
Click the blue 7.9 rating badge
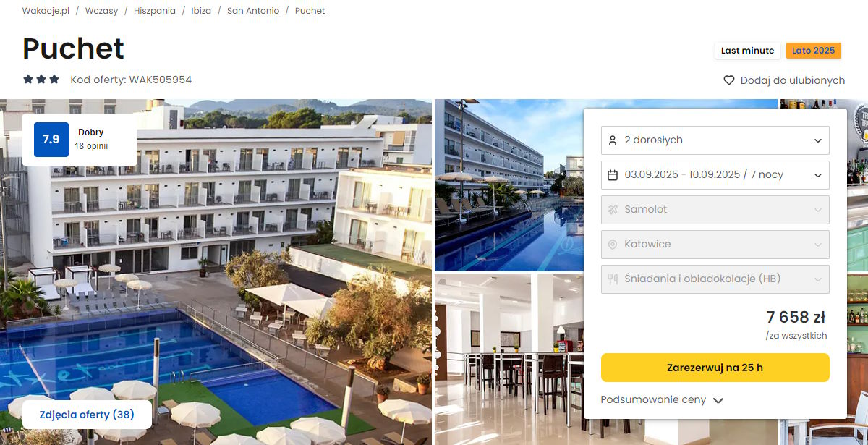(x=51, y=140)
